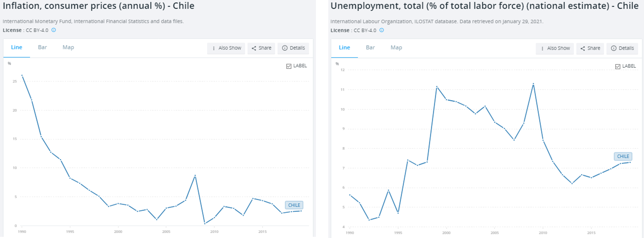The width and height of the screenshot is (644, 238).
Task: Click Details button text on Inflation chart
Action: (x=297, y=48)
